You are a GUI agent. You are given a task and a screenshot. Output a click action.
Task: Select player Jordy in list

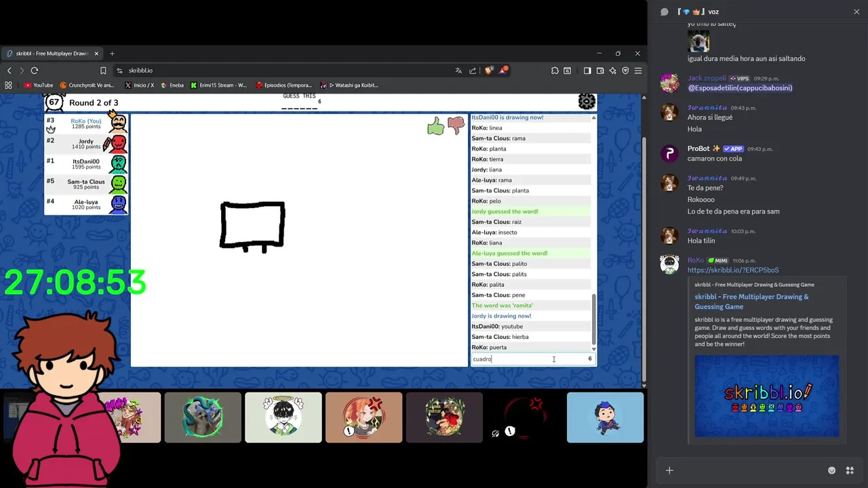tap(87, 144)
